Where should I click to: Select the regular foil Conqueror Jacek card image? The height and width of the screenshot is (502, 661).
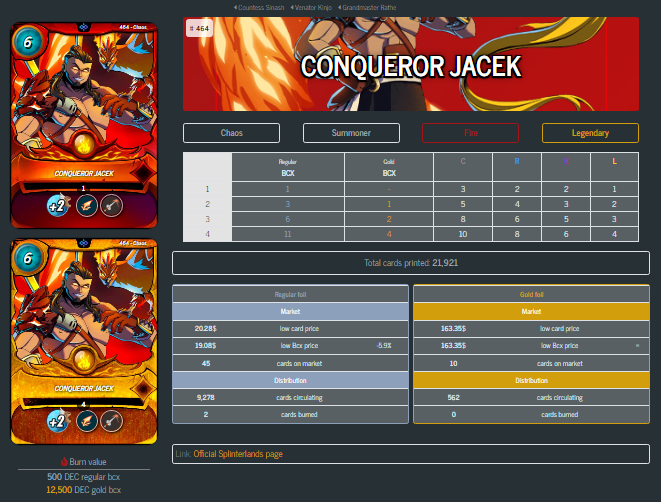click(84, 125)
